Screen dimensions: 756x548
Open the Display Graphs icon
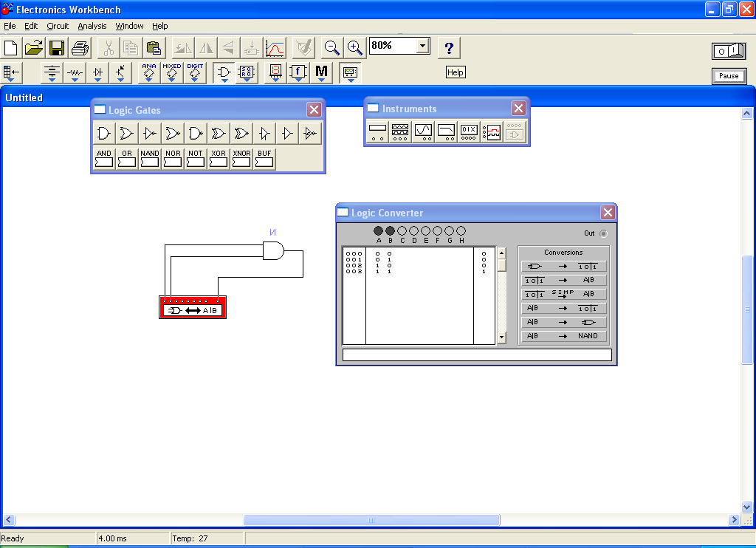[275, 48]
